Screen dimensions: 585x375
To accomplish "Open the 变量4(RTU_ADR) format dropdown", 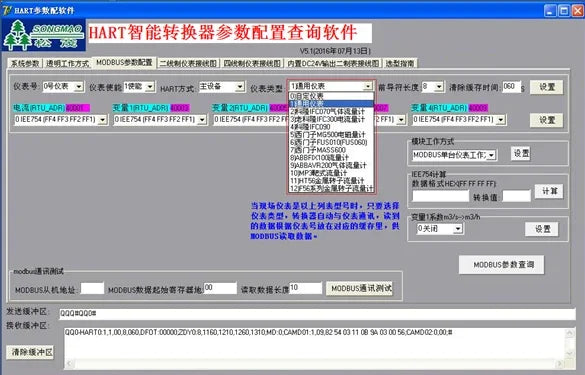I will 501,120.
